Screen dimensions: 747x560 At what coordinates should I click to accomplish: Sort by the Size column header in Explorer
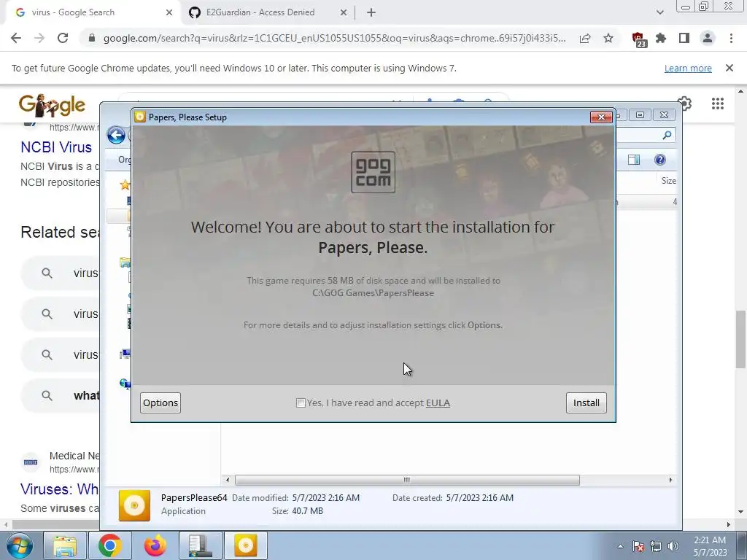(668, 181)
